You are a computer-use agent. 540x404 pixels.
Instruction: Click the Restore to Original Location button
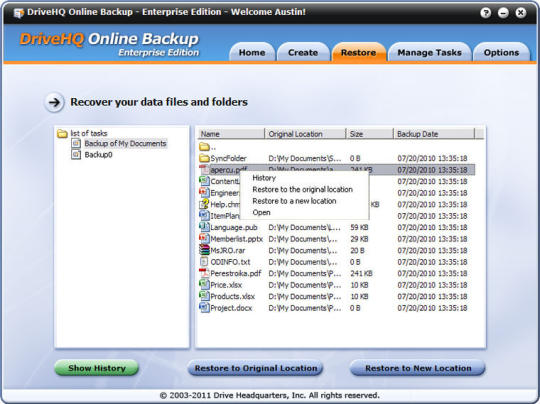click(x=256, y=368)
